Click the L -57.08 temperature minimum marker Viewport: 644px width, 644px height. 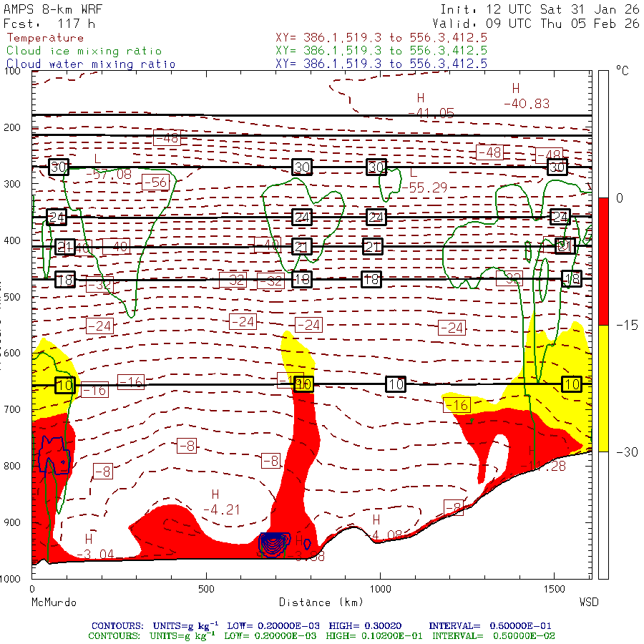tap(108, 167)
